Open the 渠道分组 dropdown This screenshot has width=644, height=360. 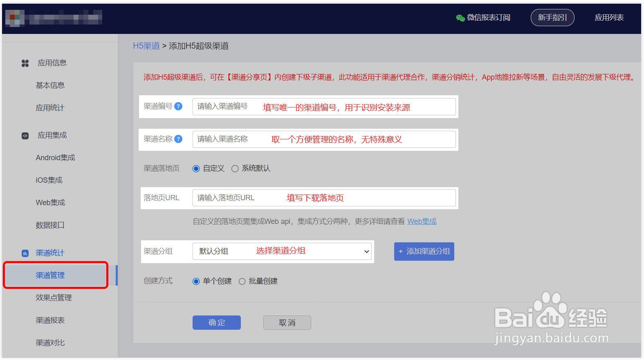tap(282, 251)
